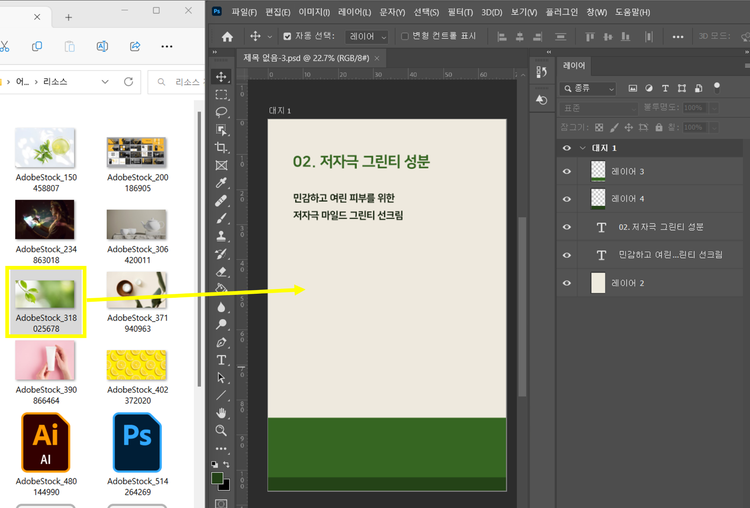Select the Clone Stamp tool
The image size is (750, 508).
[221, 236]
